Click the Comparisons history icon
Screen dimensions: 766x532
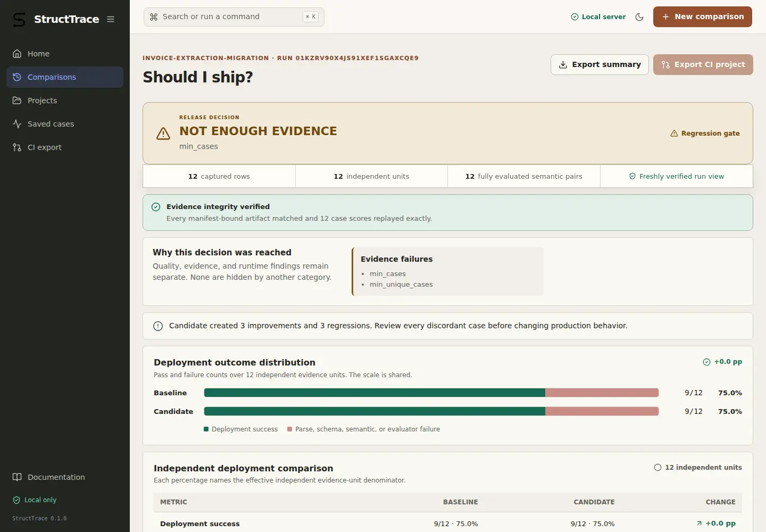[17, 77]
